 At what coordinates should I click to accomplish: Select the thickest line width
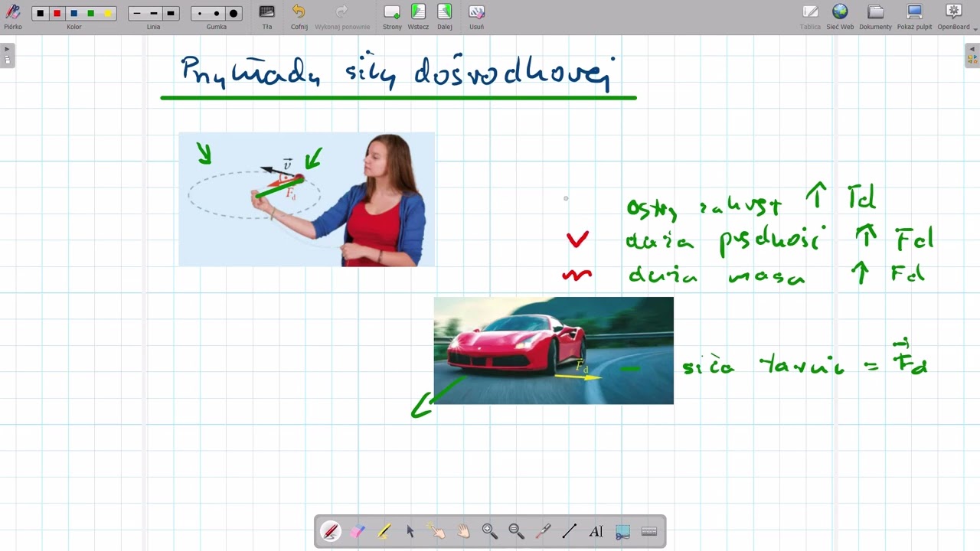pyautogui.click(x=171, y=13)
